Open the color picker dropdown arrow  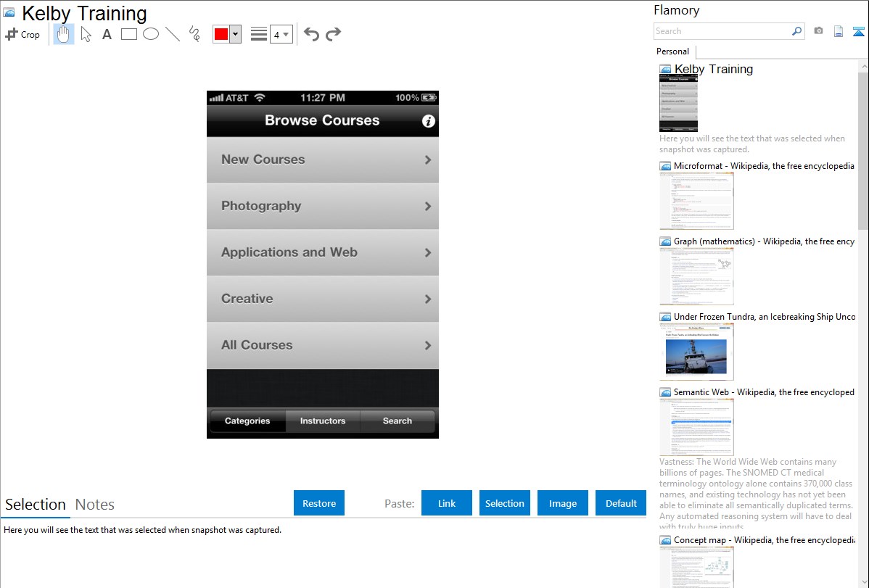coord(235,34)
